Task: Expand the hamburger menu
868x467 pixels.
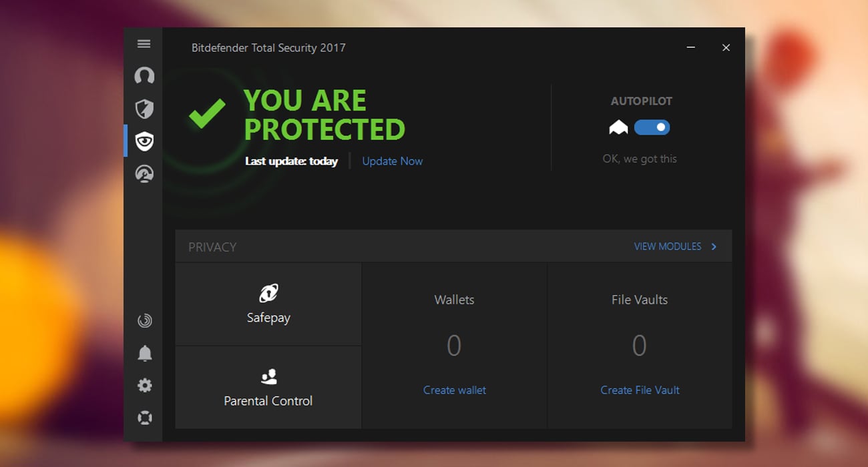Action: [144, 43]
